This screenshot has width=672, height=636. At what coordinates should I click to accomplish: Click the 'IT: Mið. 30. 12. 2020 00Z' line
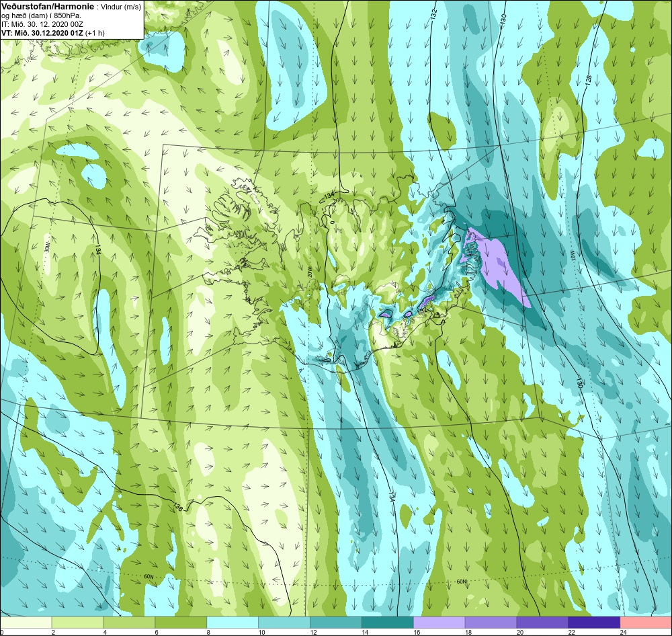(42, 24)
